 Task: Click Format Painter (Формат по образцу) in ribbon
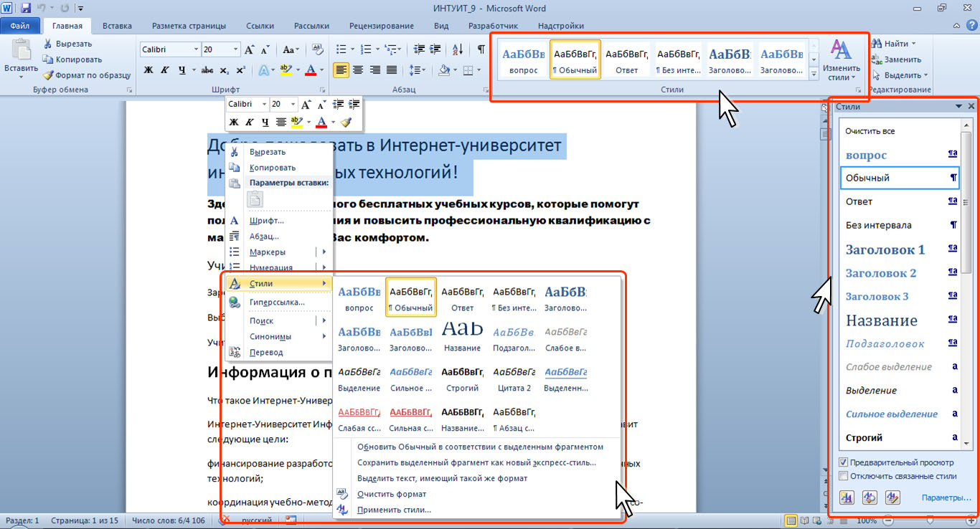point(87,75)
